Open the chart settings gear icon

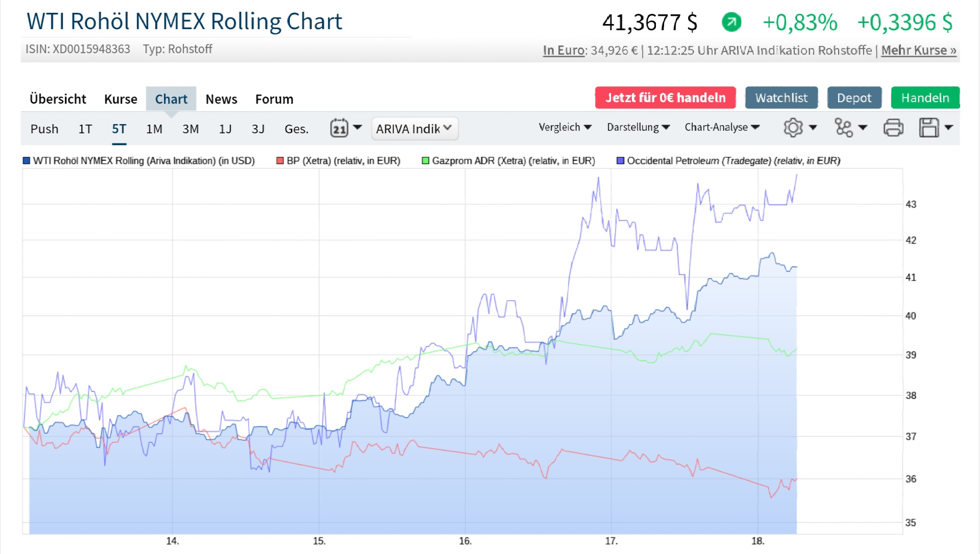[793, 128]
